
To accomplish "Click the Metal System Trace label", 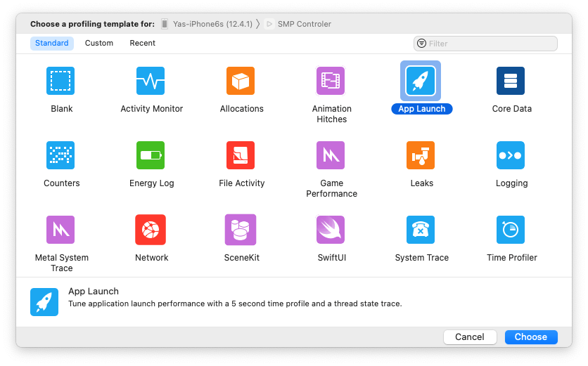I will coord(61,263).
